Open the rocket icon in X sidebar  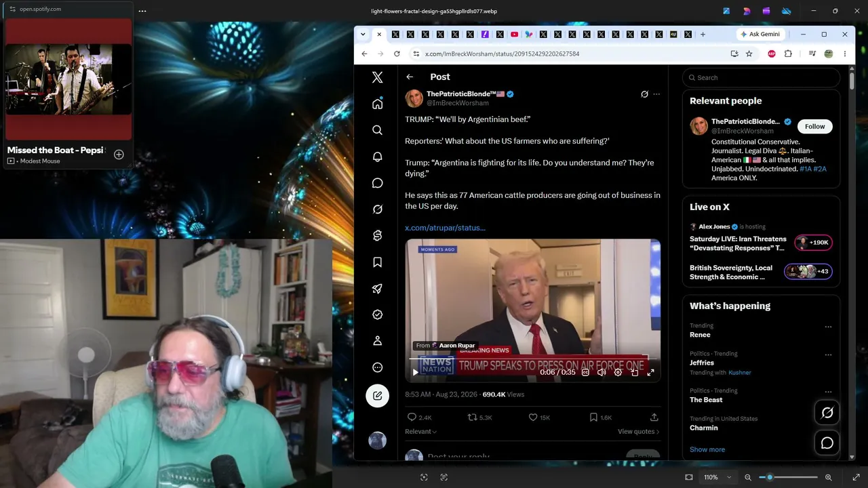click(x=378, y=289)
